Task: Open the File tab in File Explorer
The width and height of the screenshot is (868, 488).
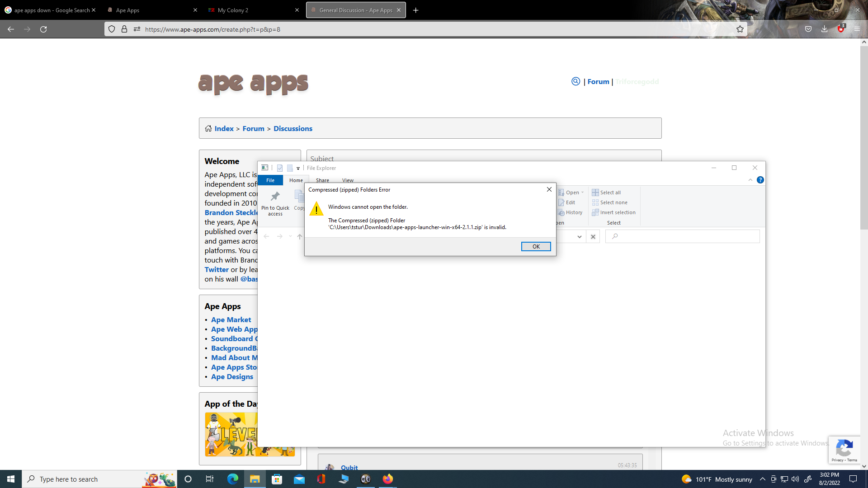Action: coord(270,180)
